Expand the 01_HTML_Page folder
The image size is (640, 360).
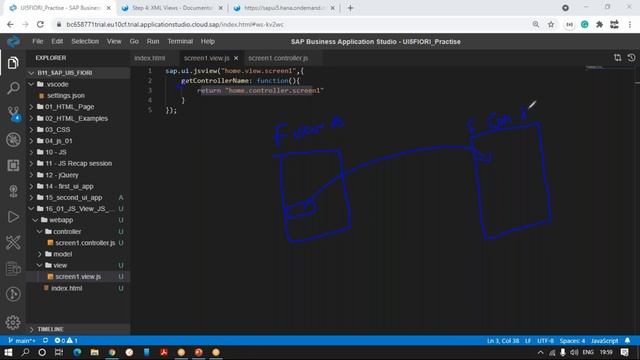[x=31, y=107]
